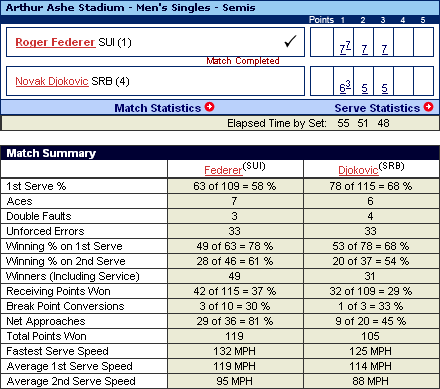Click the 1st Serve % row label

click(x=36, y=186)
